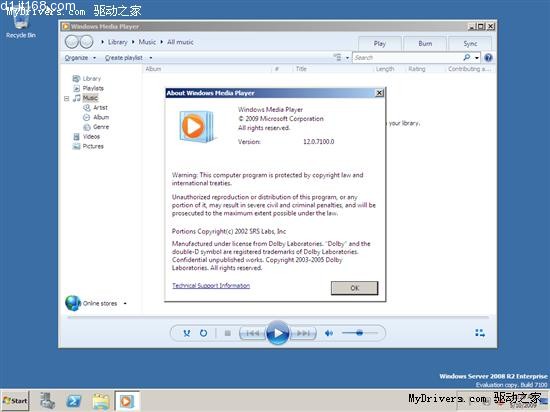The width and height of the screenshot is (550, 412).
Task: Click the Media Player title bar icon
Action: [65, 26]
